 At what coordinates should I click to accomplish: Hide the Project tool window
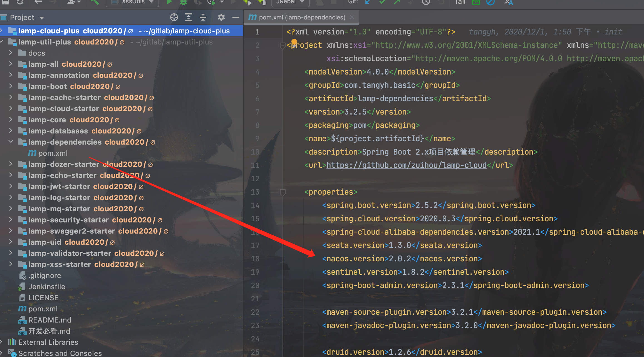click(236, 17)
